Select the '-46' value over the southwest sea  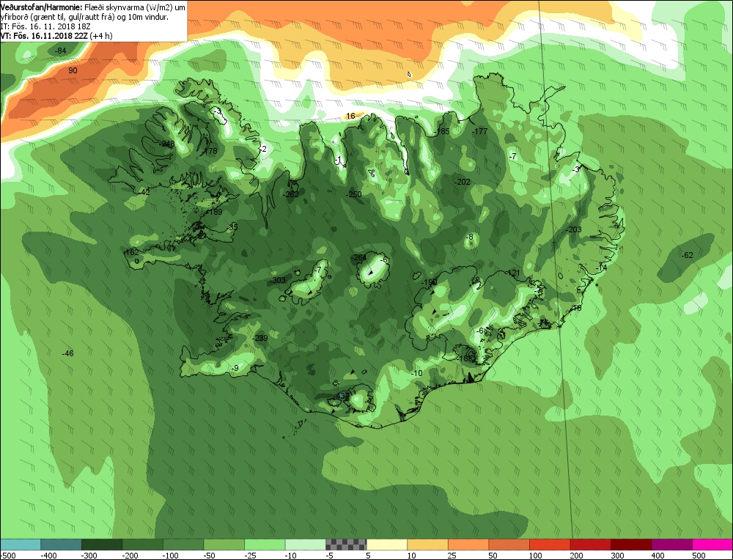[x=67, y=353]
